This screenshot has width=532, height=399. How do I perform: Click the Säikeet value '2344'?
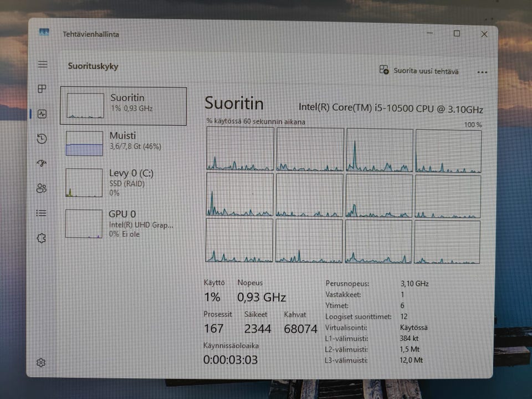[258, 329]
